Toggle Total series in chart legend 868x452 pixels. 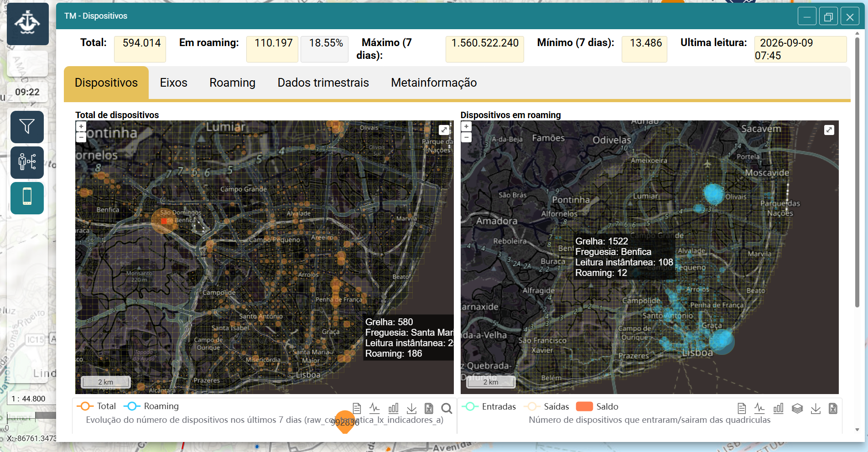[96, 406]
